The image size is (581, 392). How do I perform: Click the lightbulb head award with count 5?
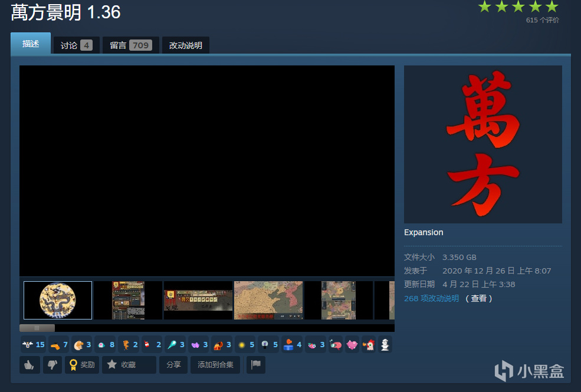click(x=268, y=345)
